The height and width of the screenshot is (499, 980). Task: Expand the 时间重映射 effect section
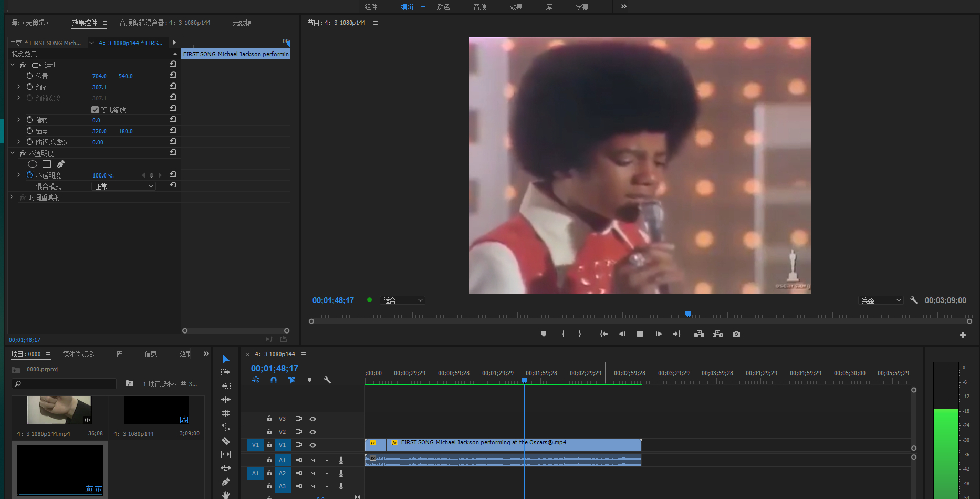(12, 197)
